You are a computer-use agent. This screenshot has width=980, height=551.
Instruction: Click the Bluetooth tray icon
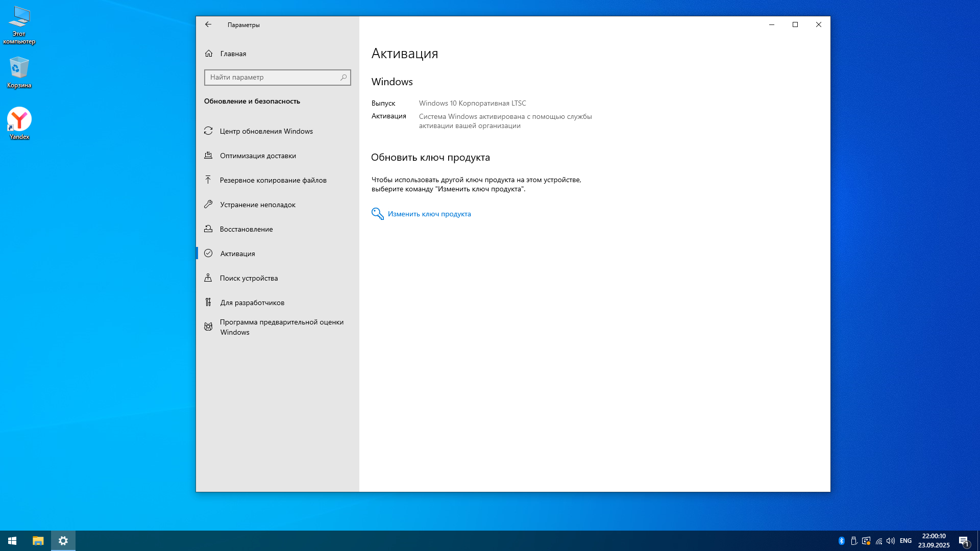842,541
